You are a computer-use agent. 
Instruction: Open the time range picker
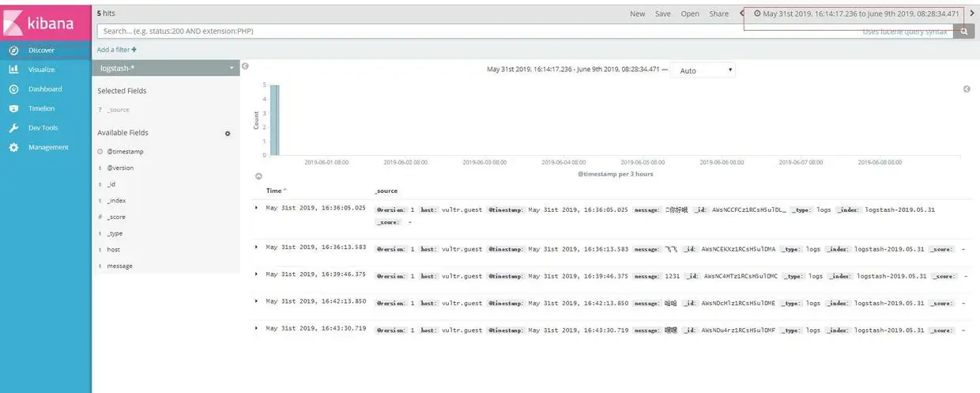point(856,13)
